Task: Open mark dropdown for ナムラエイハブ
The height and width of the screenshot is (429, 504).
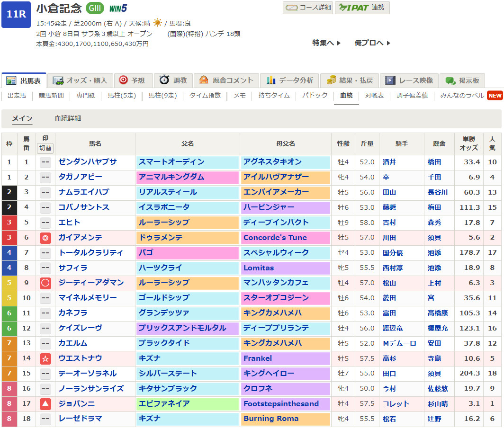Action: [45, 193]
